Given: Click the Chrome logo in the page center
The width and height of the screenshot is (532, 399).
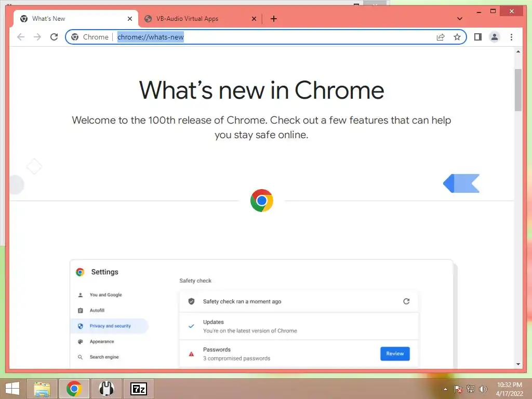Looking at the screenshot, I should click(262, 201).
